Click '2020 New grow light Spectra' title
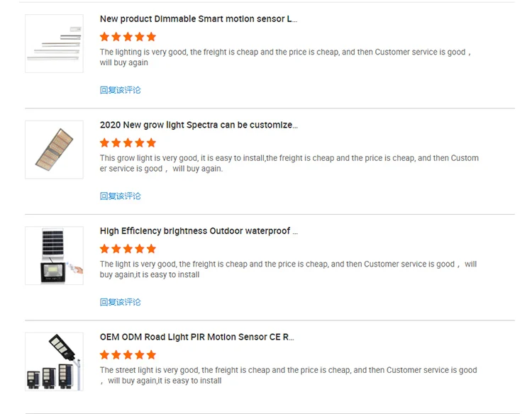The width and height of the screenshot is (532, 414). 199,125
